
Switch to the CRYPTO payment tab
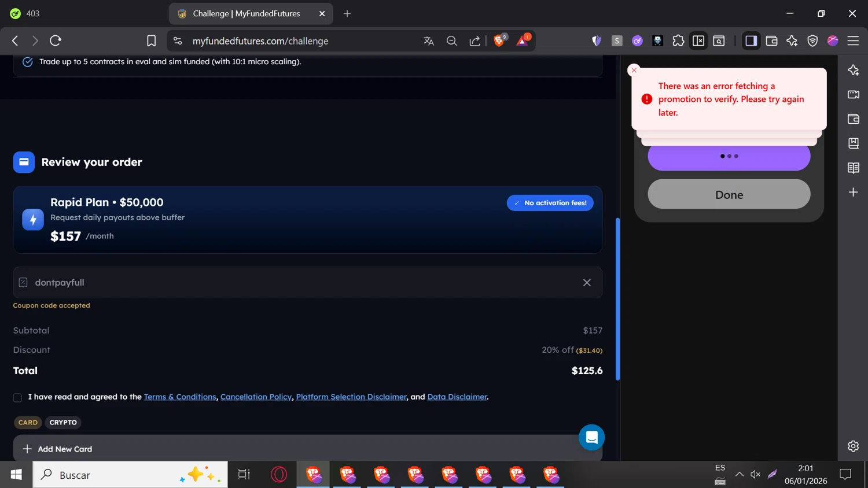pos(63,423)
